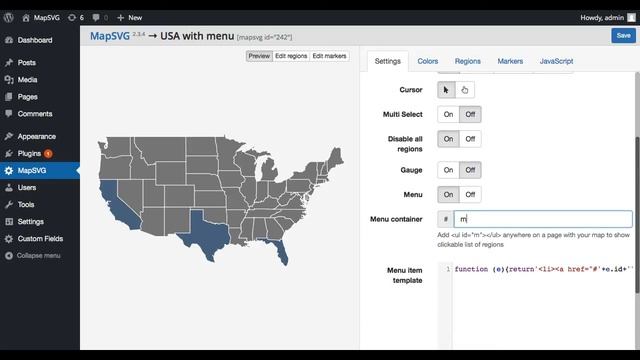The width and height of the screenshot is (640, 360).
Task: Set Disable all regions to Off
Action: 470,139
